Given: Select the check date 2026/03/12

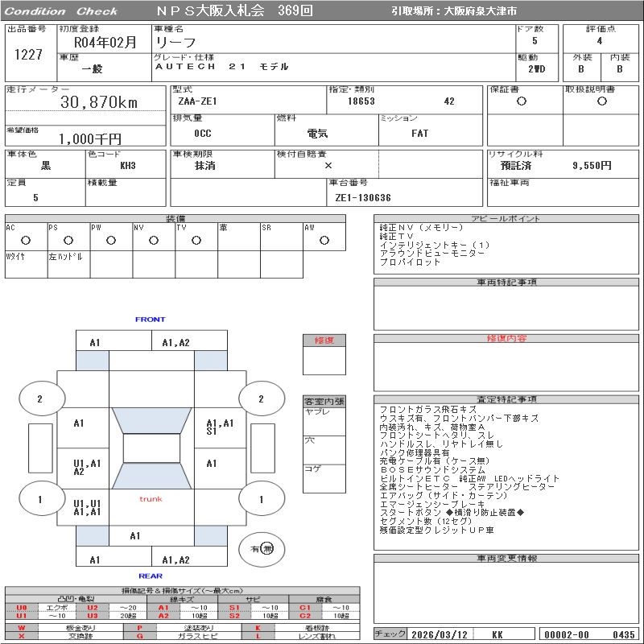Looking at the screenshot, I should click(x=440, y=634).
